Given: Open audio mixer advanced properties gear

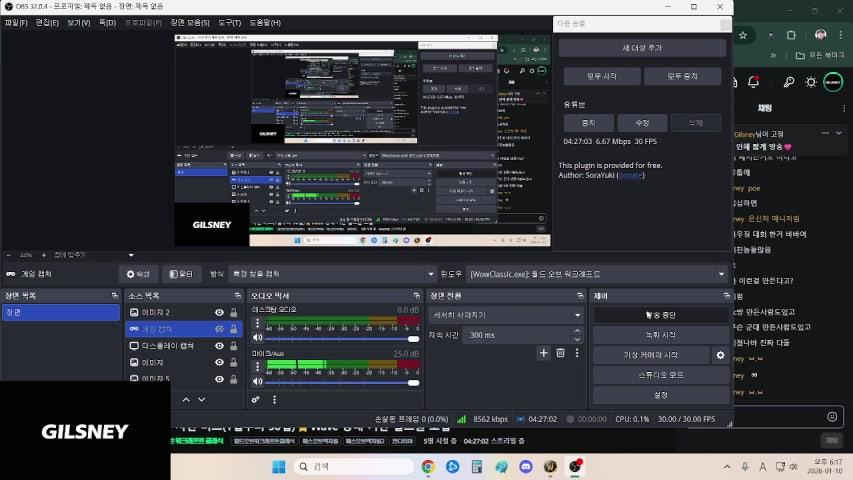Looking at the screenshot, I should pyautogui.click(x=256, y=399).
